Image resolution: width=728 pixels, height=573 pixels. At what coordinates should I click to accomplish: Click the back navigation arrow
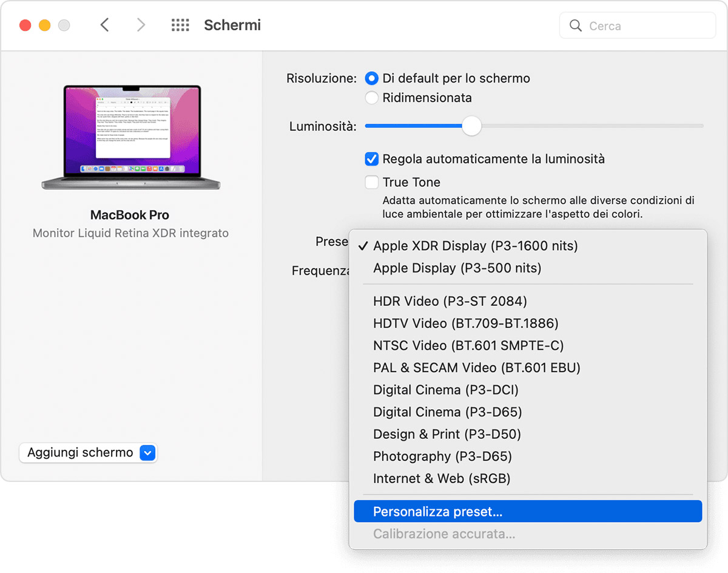[104, 25]
